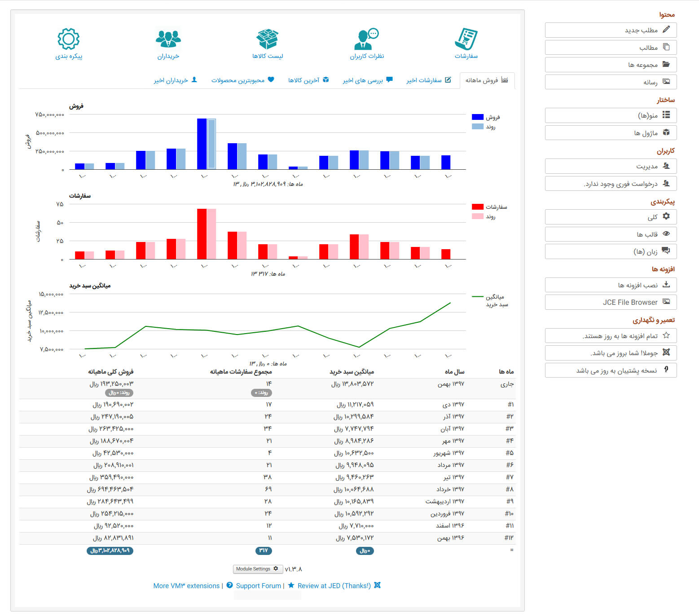Click the blue فروش legend swatch
The height and width of the screenshot is (616, 699).
pyautogui.click(x=477, y=117)
